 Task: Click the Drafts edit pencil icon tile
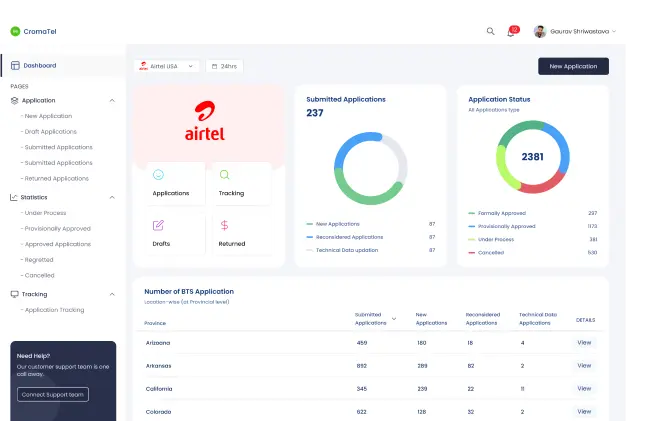coord(158,226)
